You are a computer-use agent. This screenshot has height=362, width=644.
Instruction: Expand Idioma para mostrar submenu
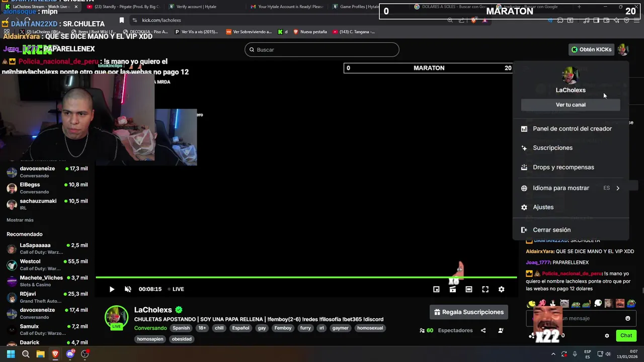click(571, 188)
